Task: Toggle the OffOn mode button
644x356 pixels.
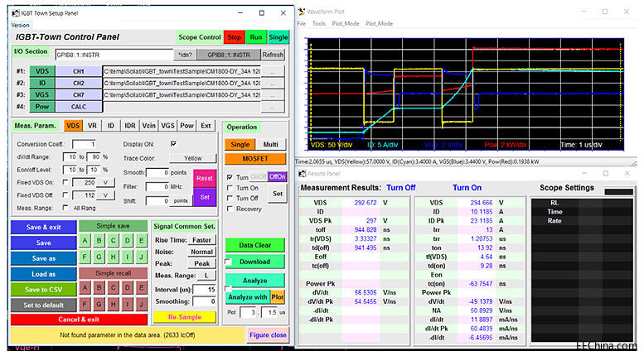Action: point(277,177)
